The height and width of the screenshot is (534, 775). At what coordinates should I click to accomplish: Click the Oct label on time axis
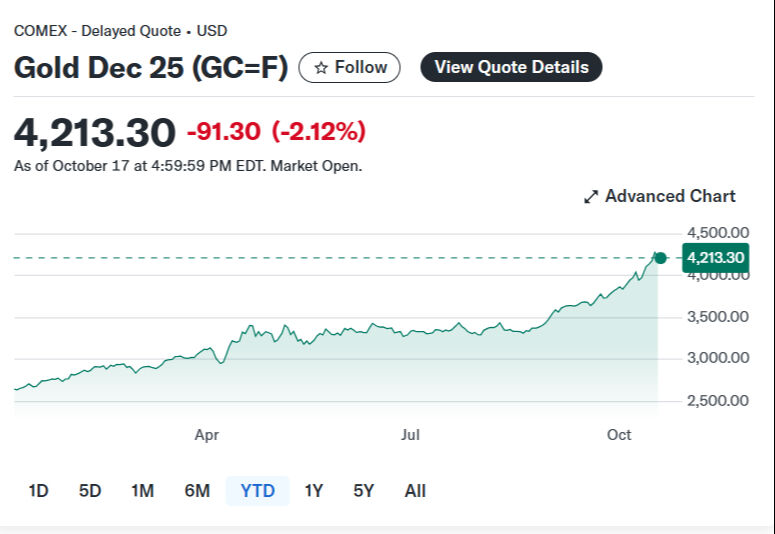[619, 435]
